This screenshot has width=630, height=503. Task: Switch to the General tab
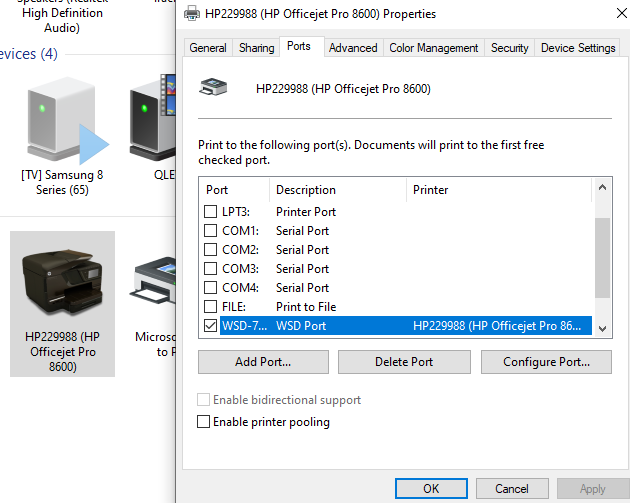208,48
